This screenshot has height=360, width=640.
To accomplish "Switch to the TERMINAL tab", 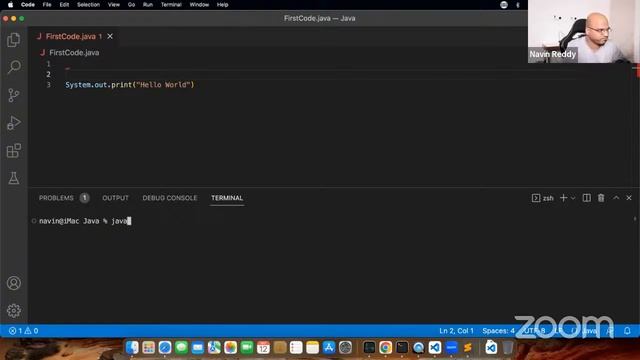I will point(227,198).
